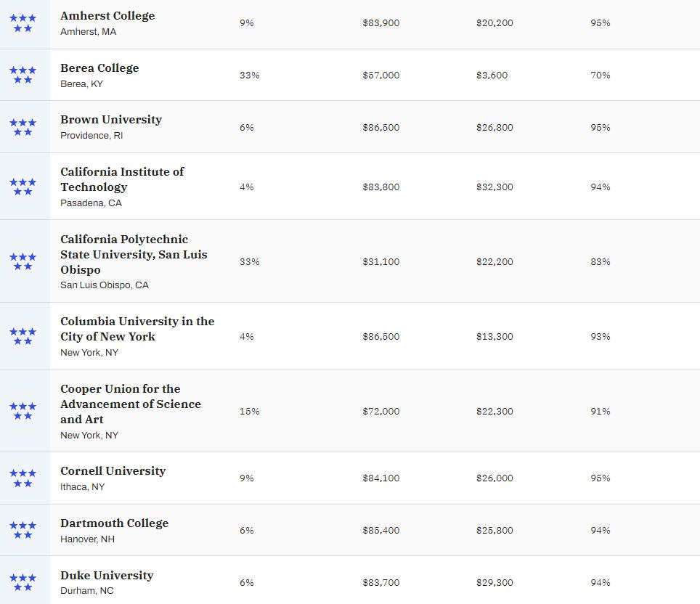Click the star rating icon beside Berea College
This screenshot has width=700, height=604.
23,75
